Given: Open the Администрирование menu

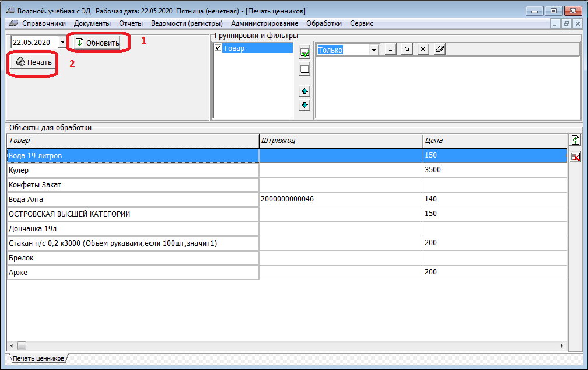Looking at the screenshot, I should coord(264,23).
